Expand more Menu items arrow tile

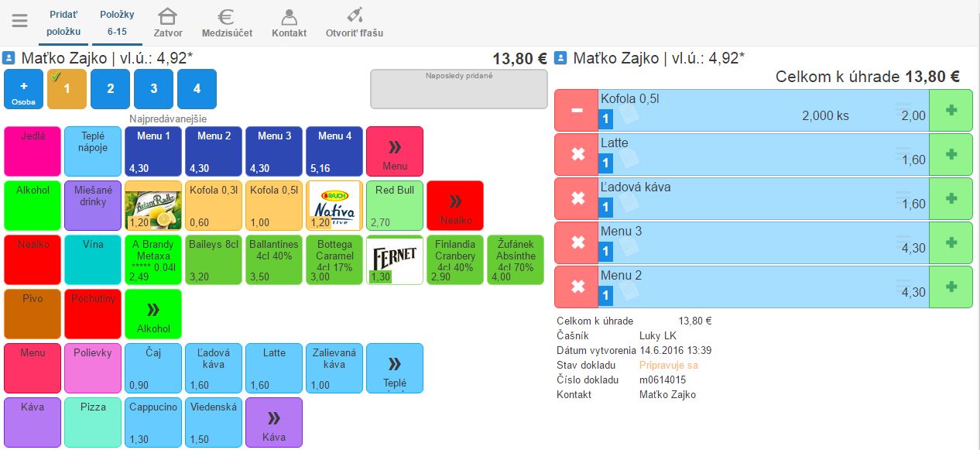395,152
